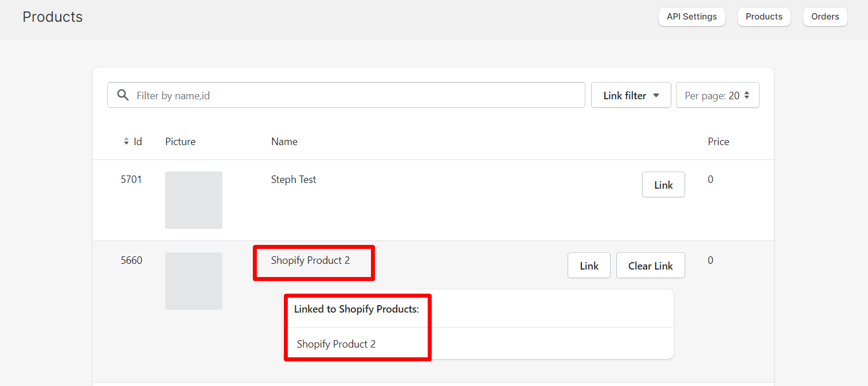
Task: Click Shopify Product 2 name in row 5660
Action: 310,260
